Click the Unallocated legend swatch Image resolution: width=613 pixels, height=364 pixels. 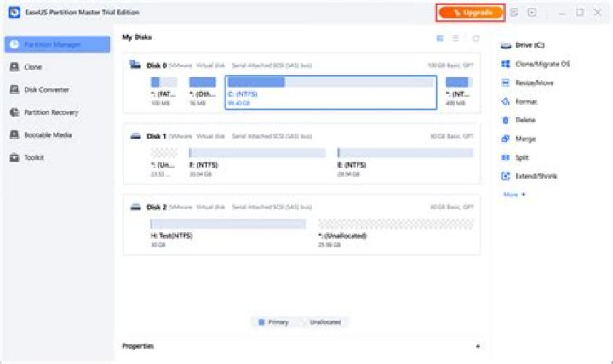[303, 322]
